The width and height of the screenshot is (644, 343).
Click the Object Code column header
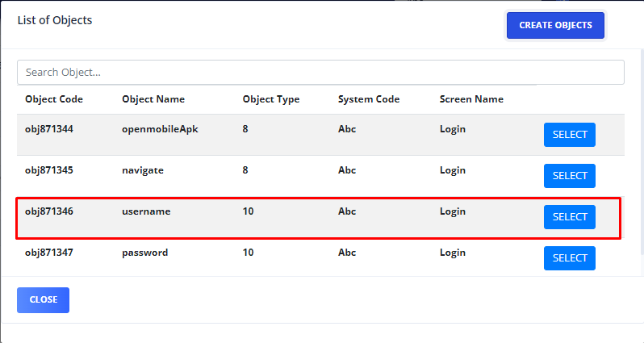[x=54, y=99]
